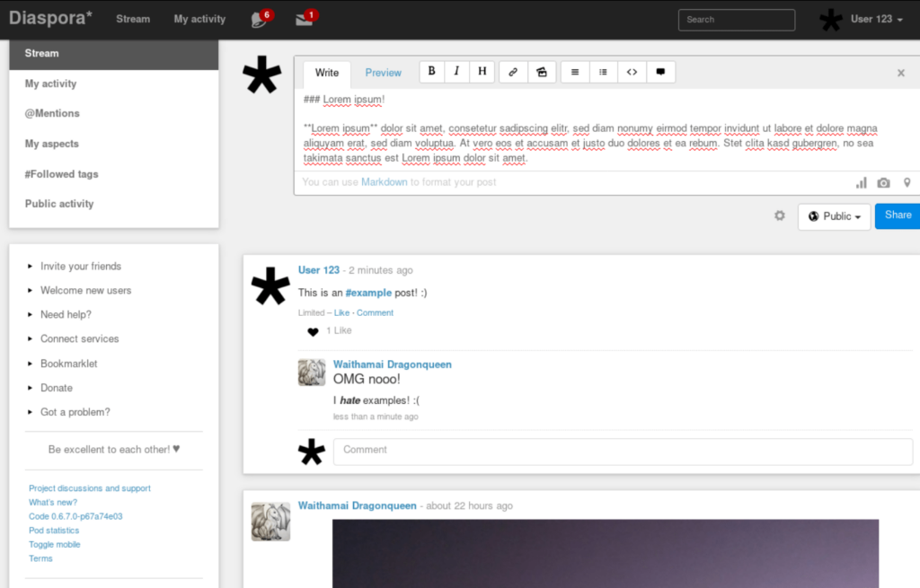The image size is (920, 588).
Task: Click the 'about 22 hours ago' timestamp
Action: tap(469, 506)
